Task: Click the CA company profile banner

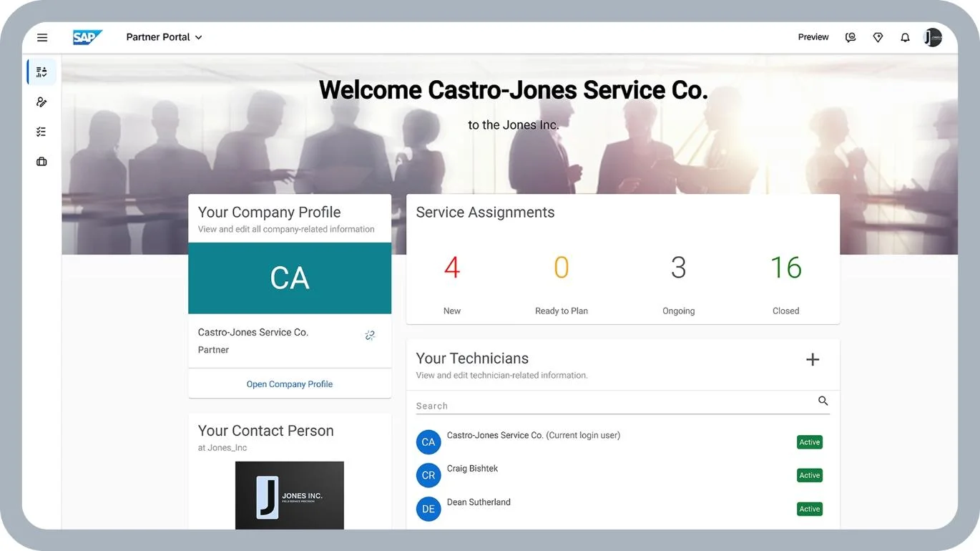Action: click(290, 278)
